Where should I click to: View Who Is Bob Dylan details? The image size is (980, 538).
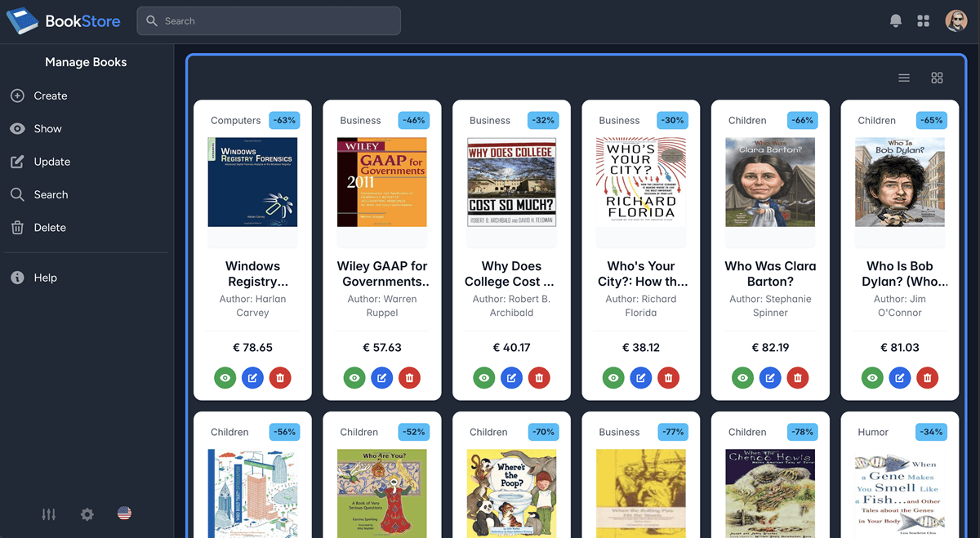pyautogui.click(x=872, y=378)
